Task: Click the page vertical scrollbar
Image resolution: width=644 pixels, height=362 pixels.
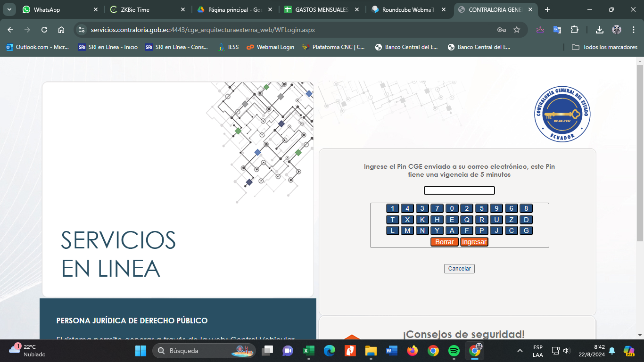Action: coord(640,151)
